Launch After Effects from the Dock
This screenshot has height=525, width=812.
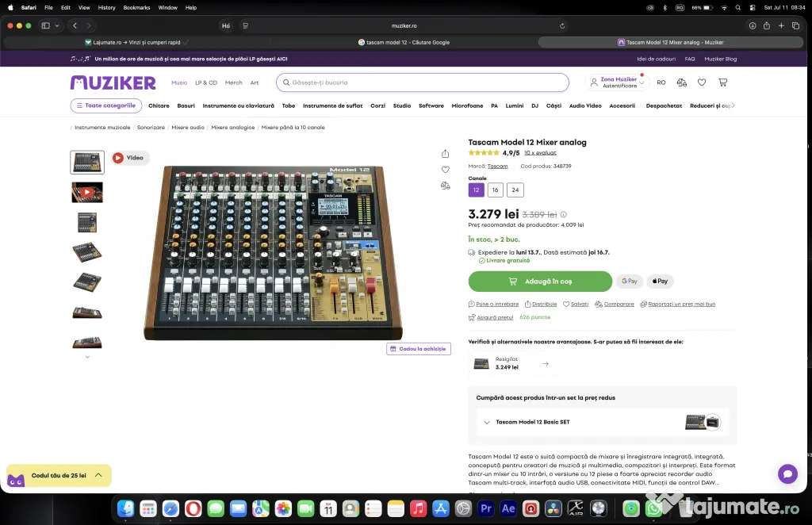coord(508,509)
